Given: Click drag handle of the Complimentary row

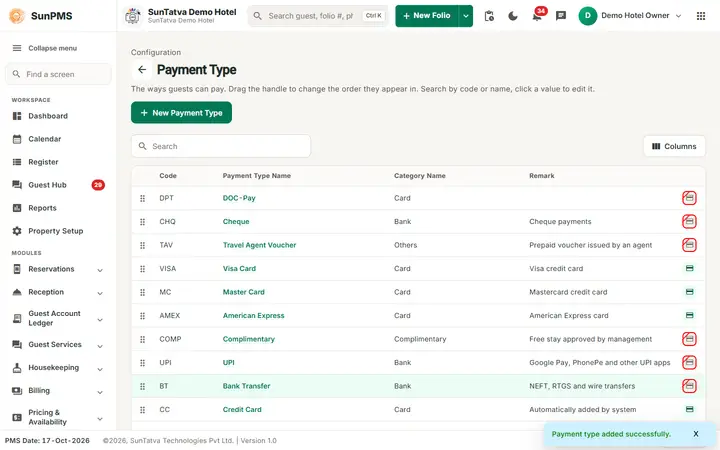Looking at the screenshot, I should click(x=142, y=339).
